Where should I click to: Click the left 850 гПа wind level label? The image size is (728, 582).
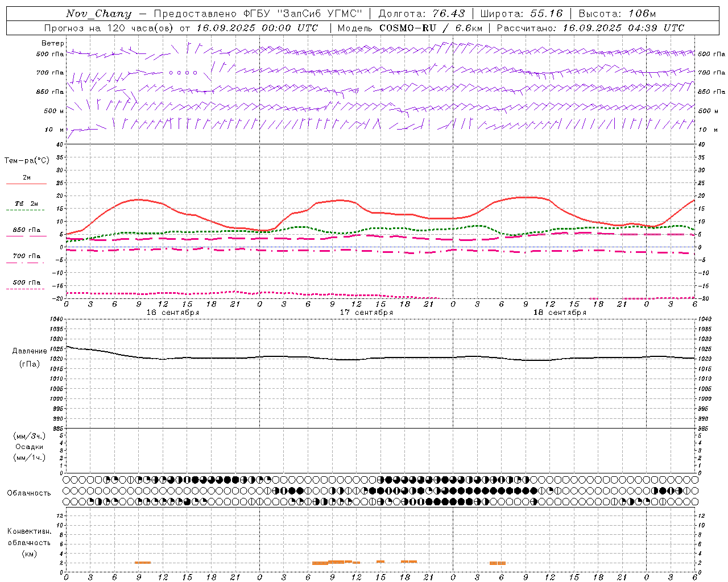[50, 92]
